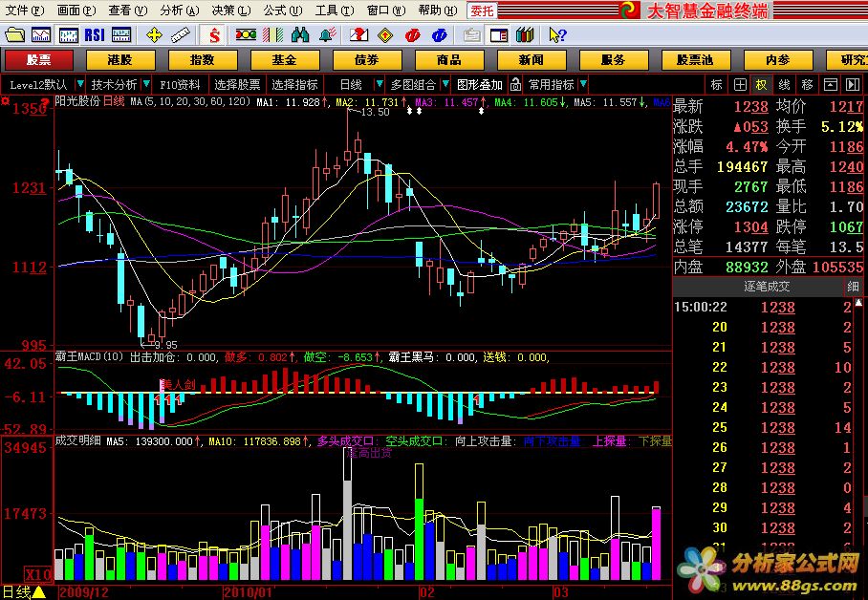Switch to the 新闻 tab
The height and width of the screenshot is (600, 868).
tap(532, 60)
